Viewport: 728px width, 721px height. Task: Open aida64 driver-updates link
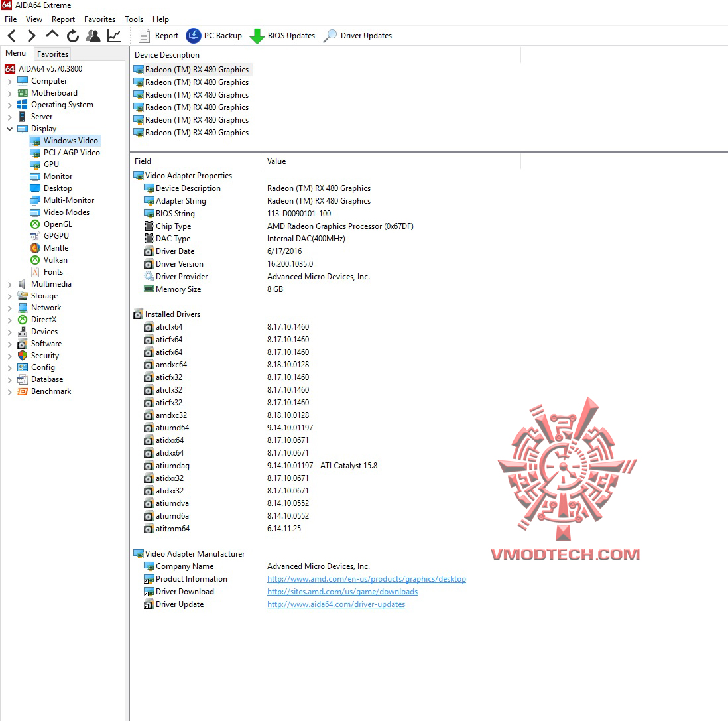[x=336, y=604]
